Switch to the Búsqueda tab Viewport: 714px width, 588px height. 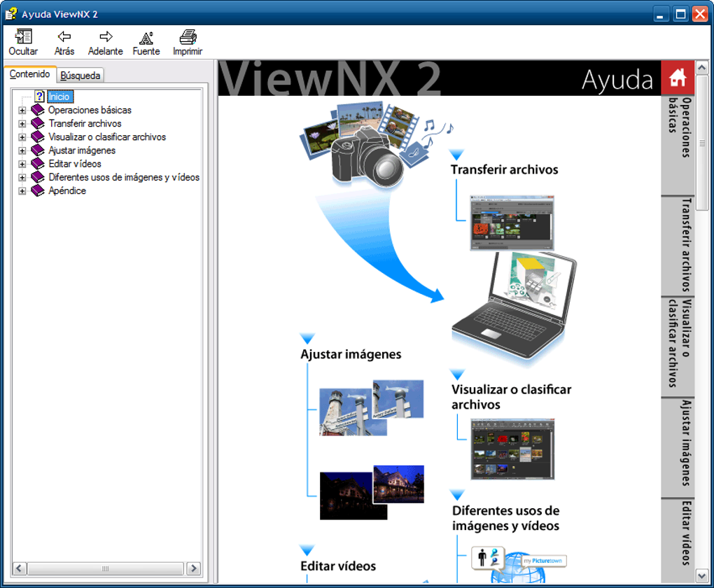[x=80, y=75]
